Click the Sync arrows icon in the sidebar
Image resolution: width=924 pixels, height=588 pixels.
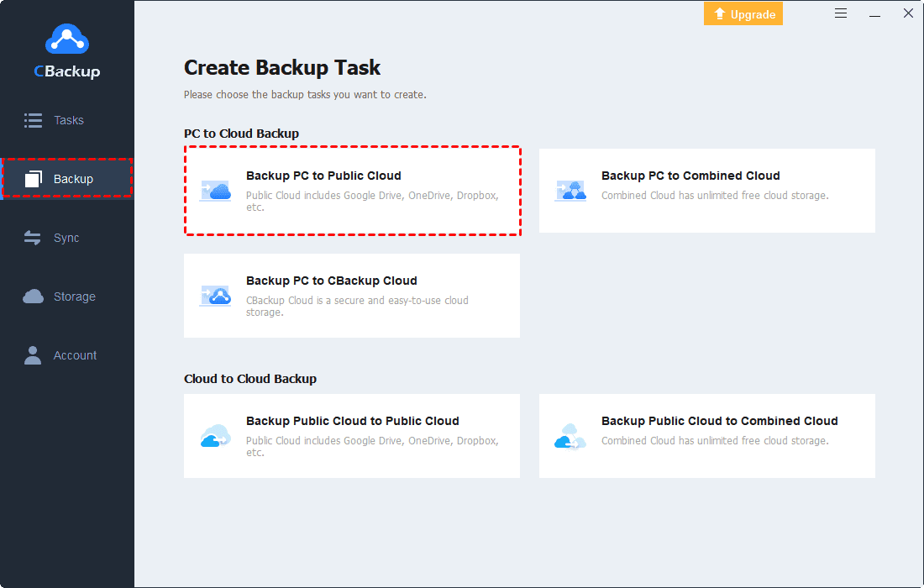[x=33, y=238]
